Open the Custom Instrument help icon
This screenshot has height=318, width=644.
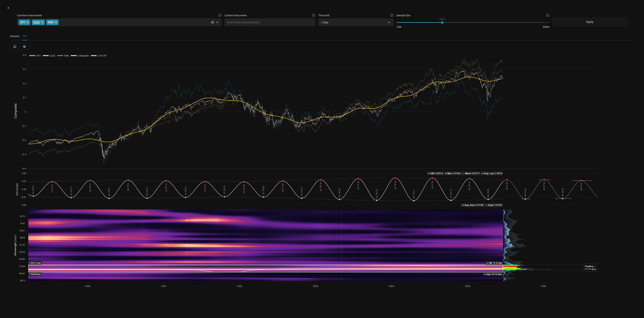point(313,15)
